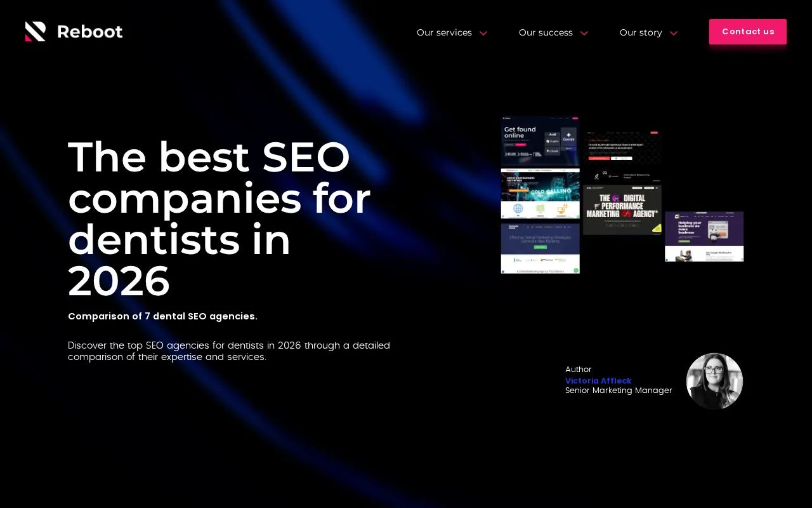Open the Our services menu
Screen dimensions: 812x508
tap(444, 32)
